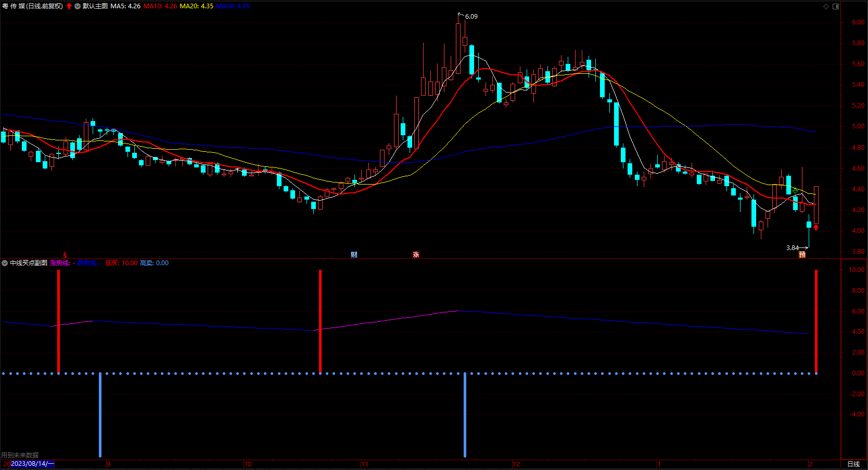The width and height of the screenshot is (868, 470).
Task: Click the red buy arrow under the last candle
Action: click(816, 227)
